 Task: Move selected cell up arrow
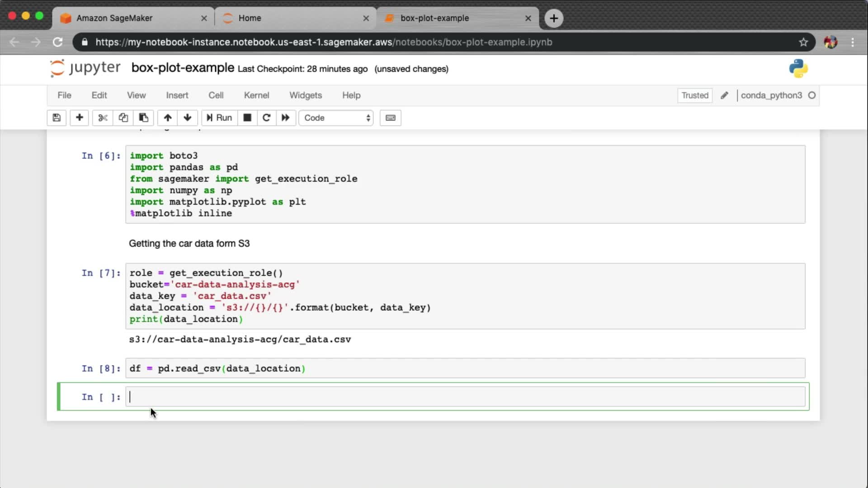pyautogui.click(x=168, y=118)
